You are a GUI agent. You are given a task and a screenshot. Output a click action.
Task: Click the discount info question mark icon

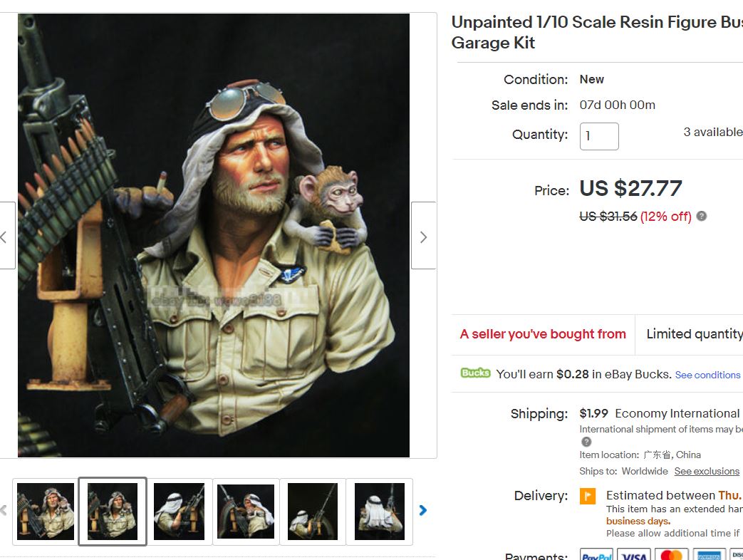pyautogui.click(x=702, y=216)
